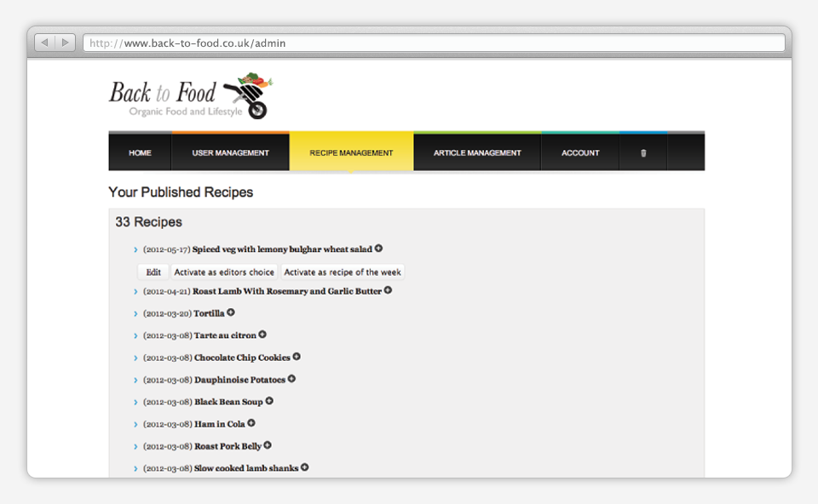
Task: Click Edit button for Spiced veg recipe
Action: (153, 272)
